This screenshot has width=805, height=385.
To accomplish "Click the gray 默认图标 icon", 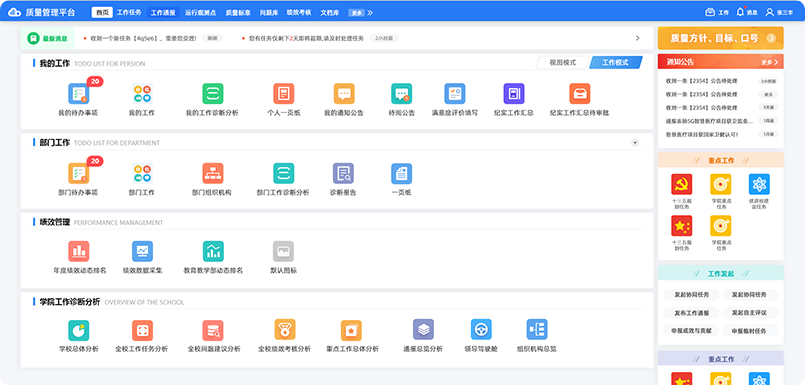I will point(283,252).
